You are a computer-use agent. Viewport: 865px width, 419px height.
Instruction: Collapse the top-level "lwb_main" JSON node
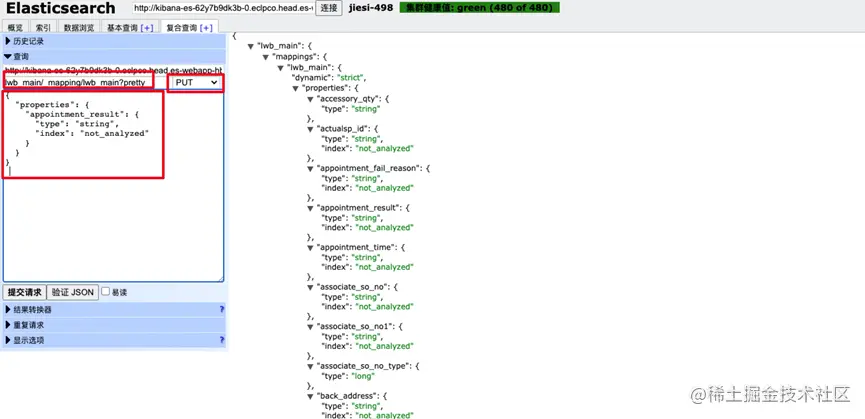(x=252, y=46)
